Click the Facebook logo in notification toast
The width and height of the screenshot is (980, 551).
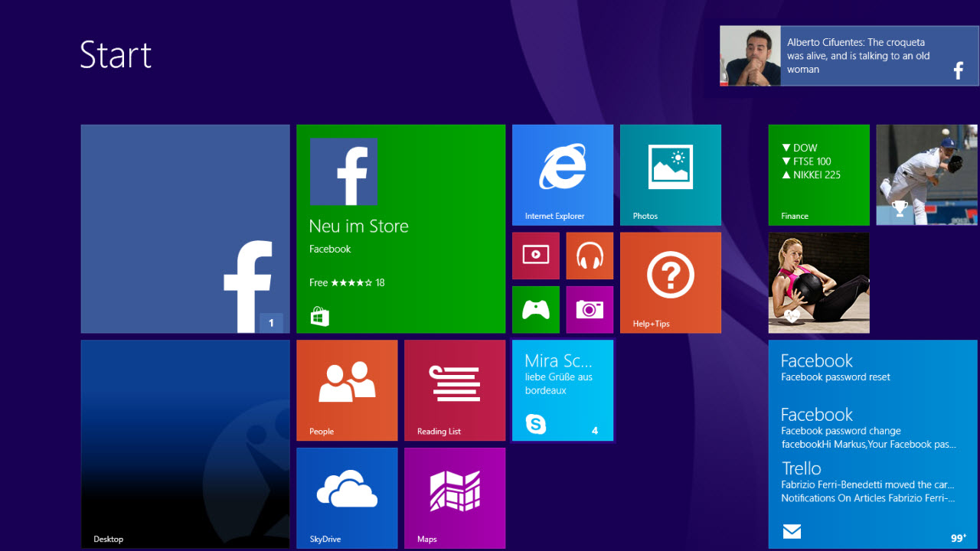[x=959, y=71]
